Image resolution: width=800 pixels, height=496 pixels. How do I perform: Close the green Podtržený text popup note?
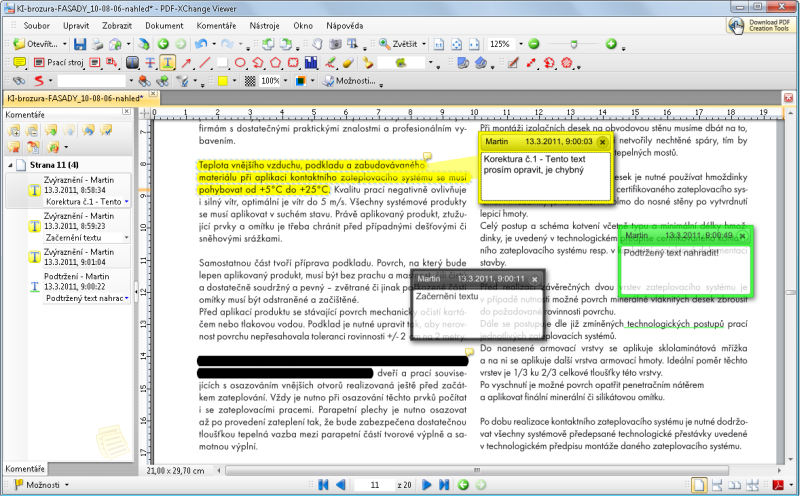[x=742, y=236]
